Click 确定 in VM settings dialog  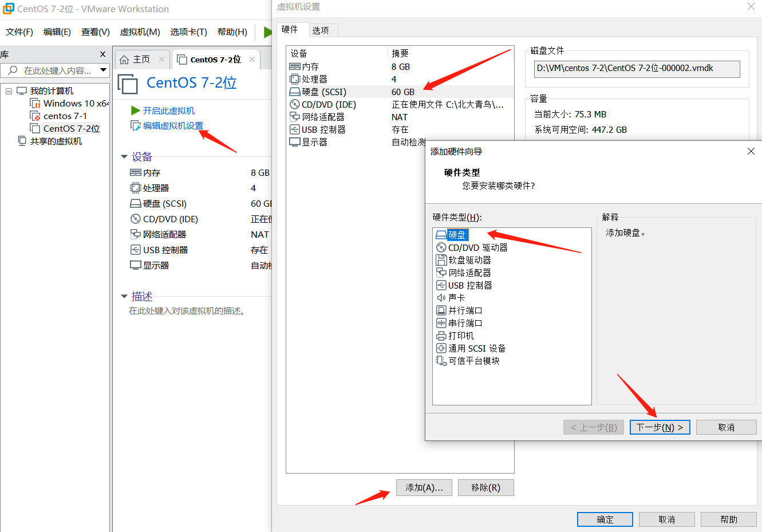click(605, 519)
